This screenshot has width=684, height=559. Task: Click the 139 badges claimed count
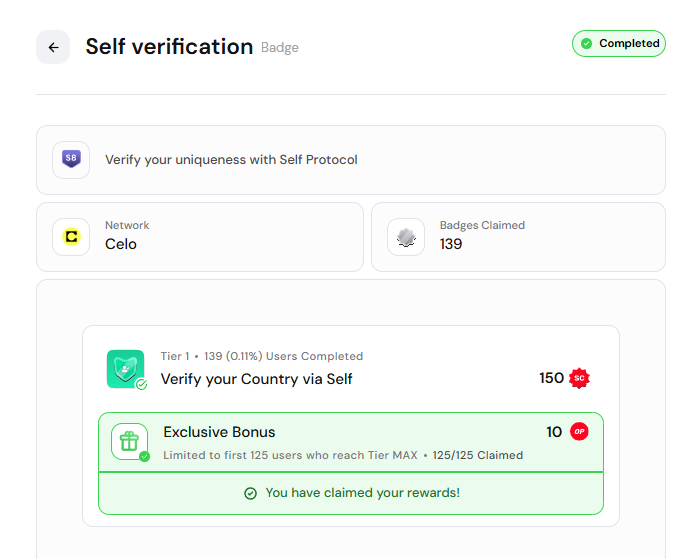coord(451,244)
